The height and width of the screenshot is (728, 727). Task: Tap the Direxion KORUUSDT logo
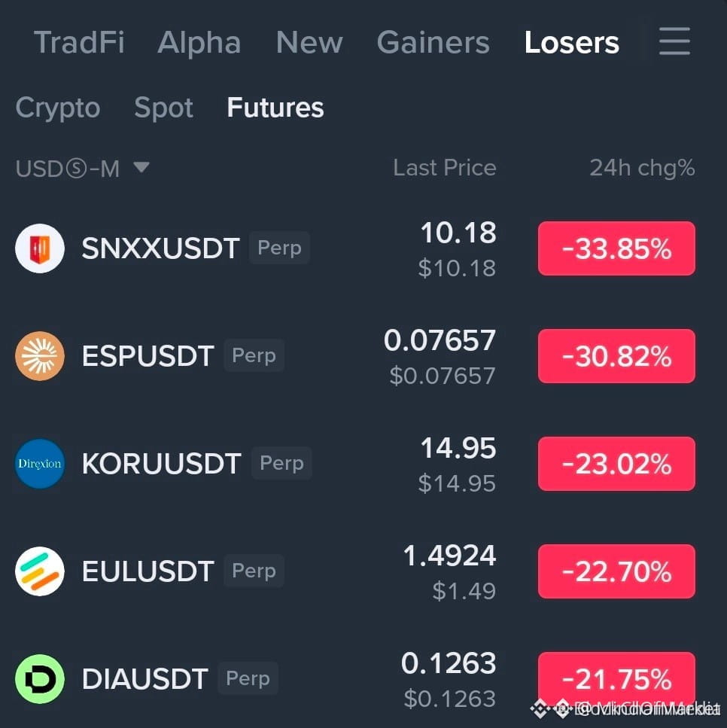40,463
